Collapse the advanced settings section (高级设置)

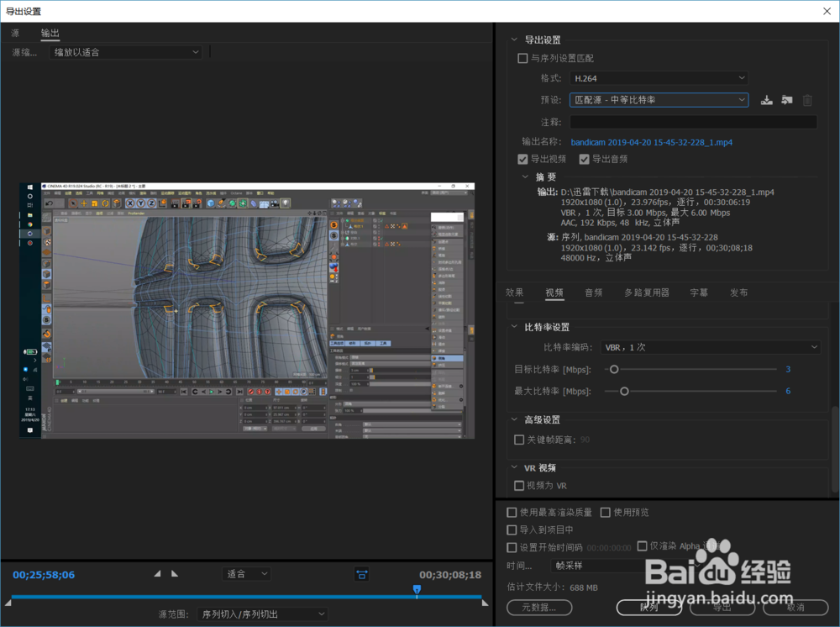[x=514, y=419]
